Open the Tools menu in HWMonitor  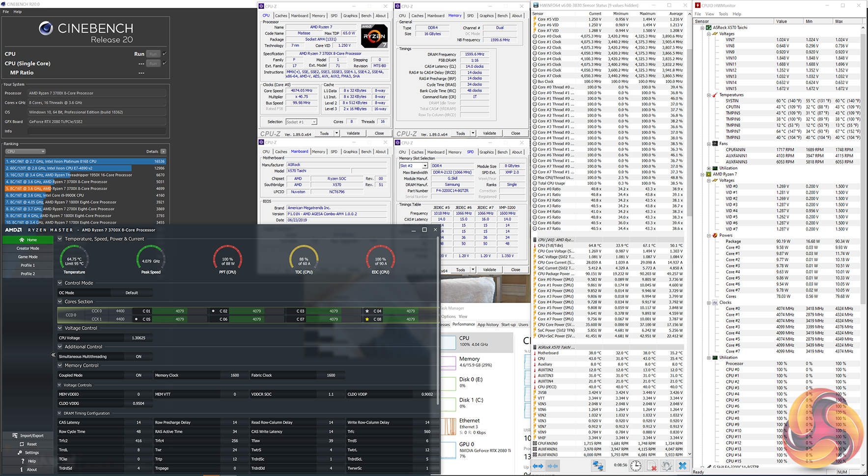pos(723,14)
